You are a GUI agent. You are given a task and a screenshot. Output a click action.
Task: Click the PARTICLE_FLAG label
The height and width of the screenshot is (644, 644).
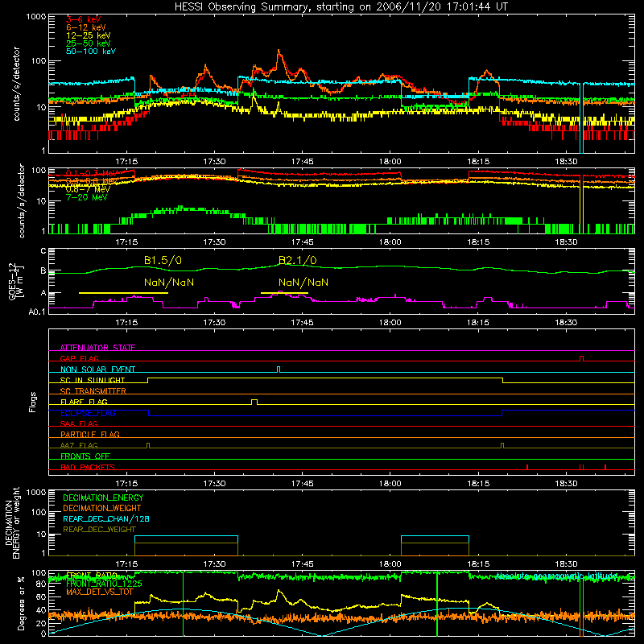tap(90, 434)
